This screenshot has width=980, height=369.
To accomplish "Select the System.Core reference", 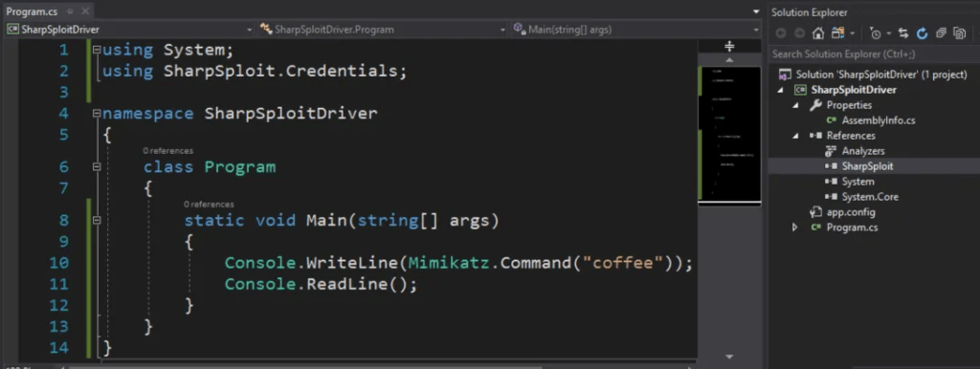I will (870, 197).
